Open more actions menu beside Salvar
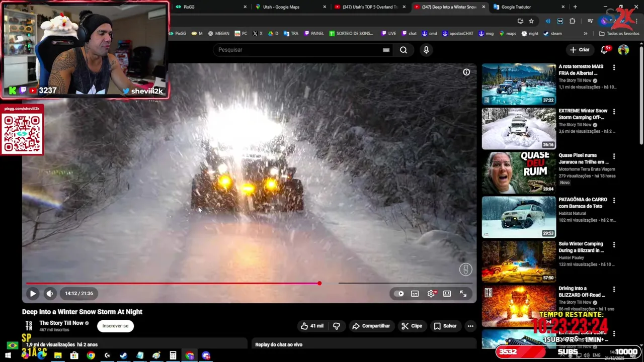The height and width of the screenshot is (362, 644). point(470,326)
